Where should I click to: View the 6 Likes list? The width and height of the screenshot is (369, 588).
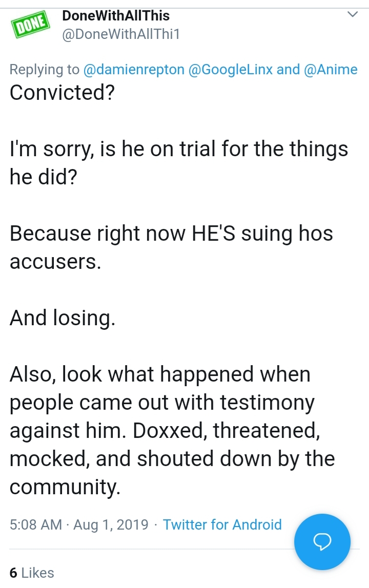coord(32,573)
